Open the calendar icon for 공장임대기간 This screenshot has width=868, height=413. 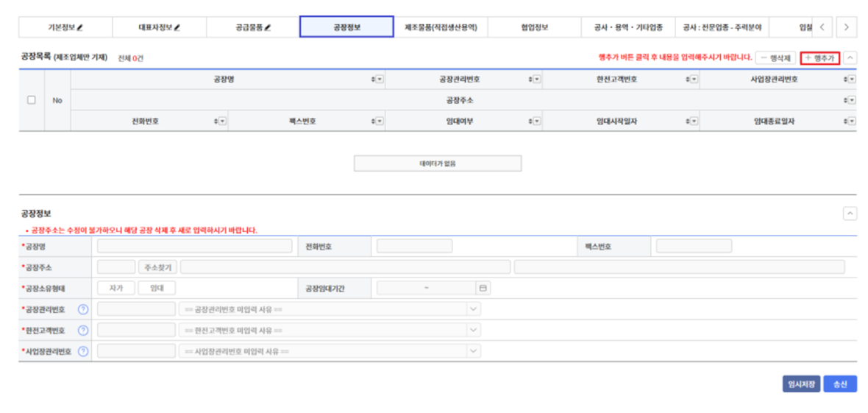click(x=483, y=289)
